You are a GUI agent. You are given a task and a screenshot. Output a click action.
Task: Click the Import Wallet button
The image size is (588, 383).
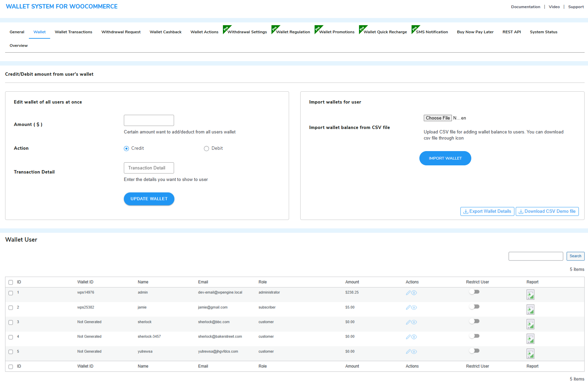click(x=445, y=158)
